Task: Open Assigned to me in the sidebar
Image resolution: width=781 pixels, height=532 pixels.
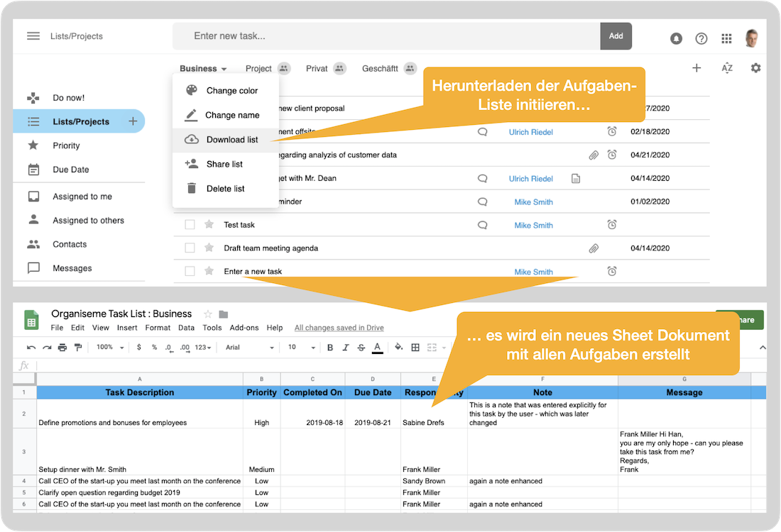Action: click(x=82, y=196)
